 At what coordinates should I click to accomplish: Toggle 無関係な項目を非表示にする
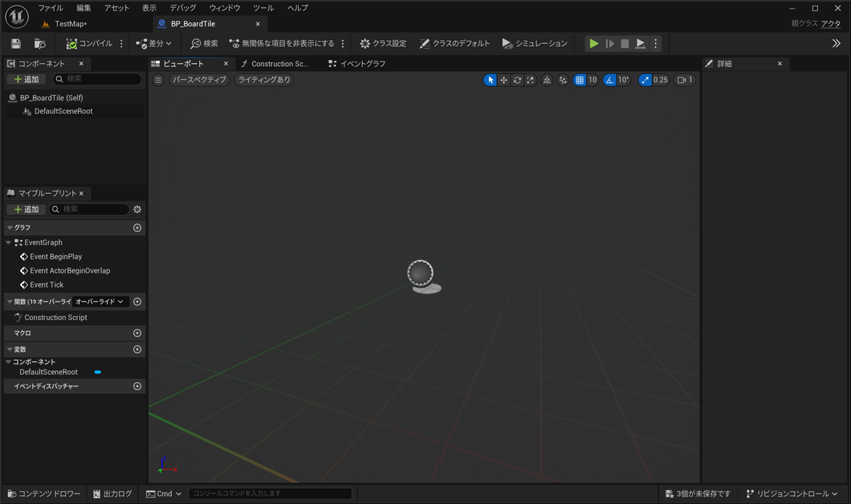(281, 44)
